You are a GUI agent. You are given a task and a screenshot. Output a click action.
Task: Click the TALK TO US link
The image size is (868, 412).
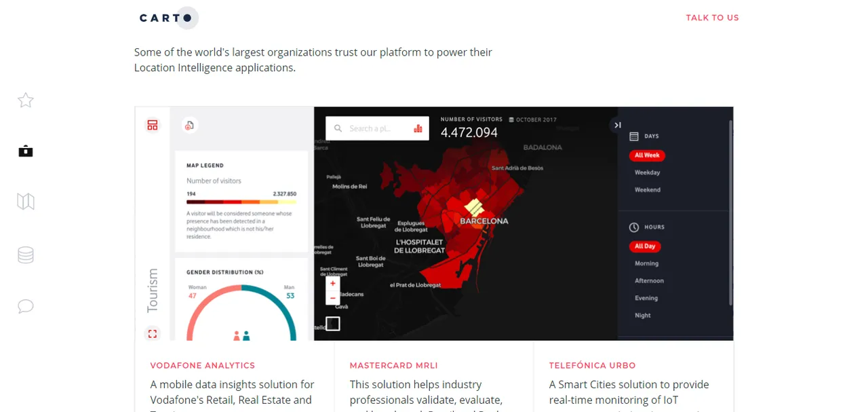coord(713,18)
